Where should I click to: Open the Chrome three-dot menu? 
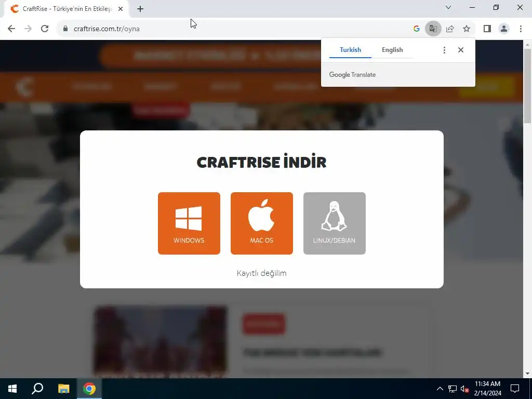click(x=521, y=29)
